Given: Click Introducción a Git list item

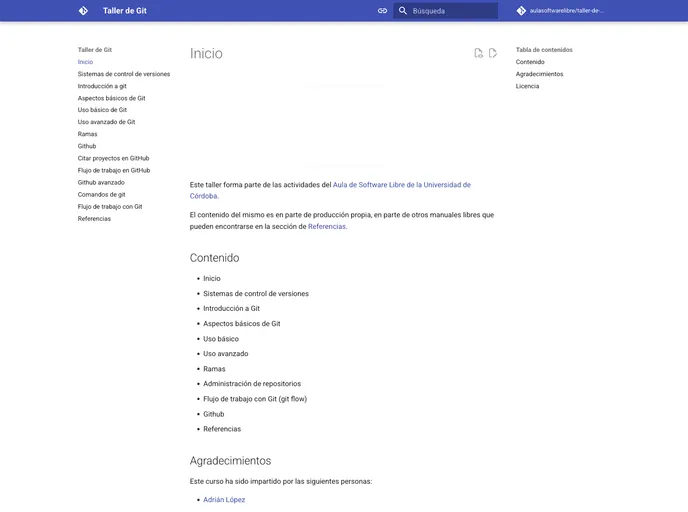Looking at the screenshot, I should coord(231,308).
